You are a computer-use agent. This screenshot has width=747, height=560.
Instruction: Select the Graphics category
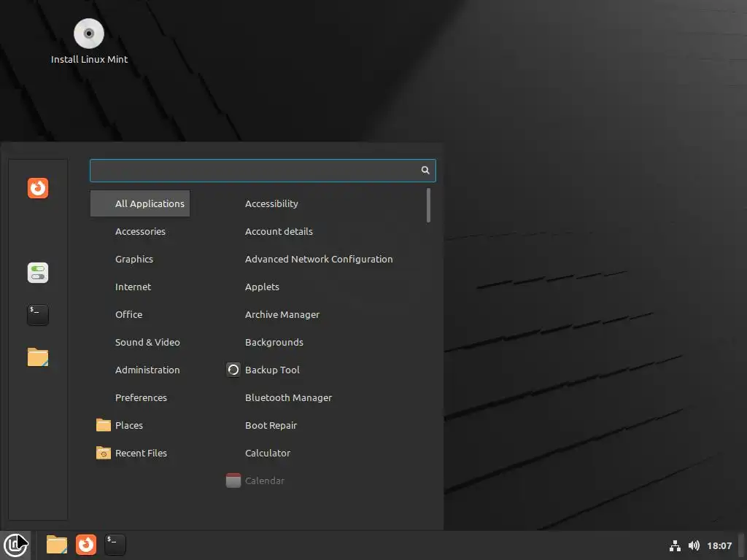coord(140,259)
